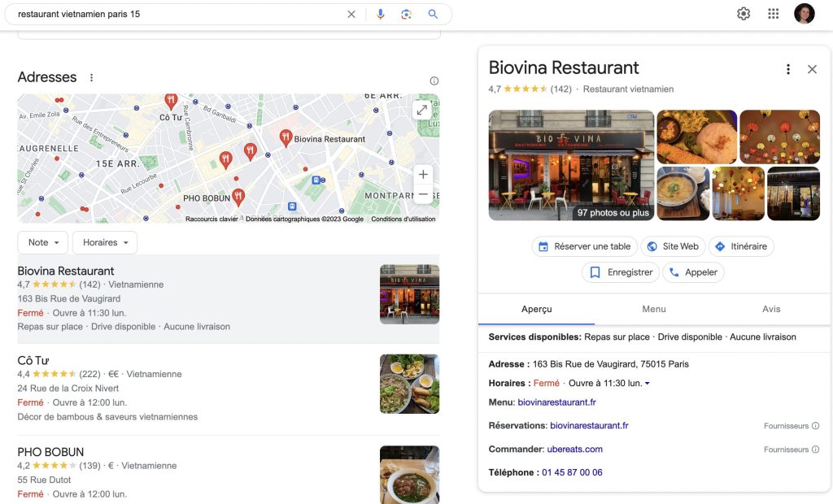This screenshot has height=504, width=833.
Task: Clear the search box with the X icon
Action: pos(351,15)
